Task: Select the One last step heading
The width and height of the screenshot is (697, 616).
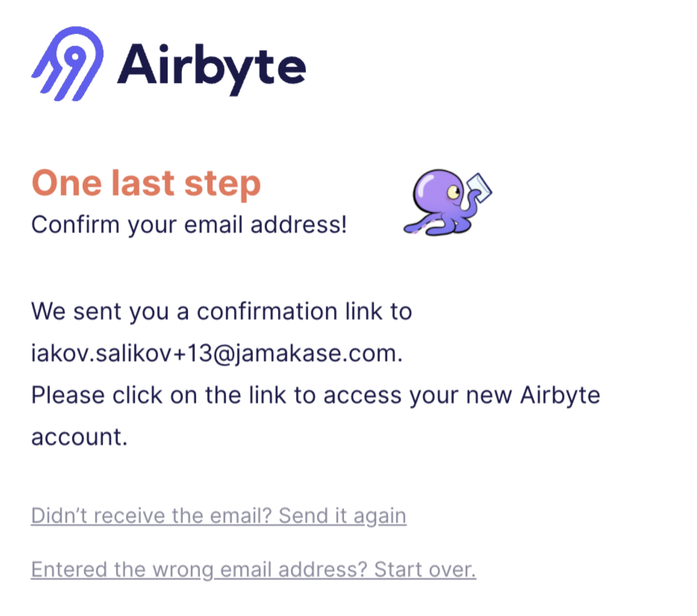Action: pos(146,183)
